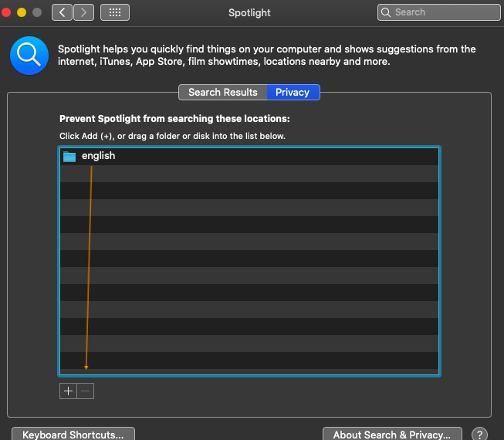Image resolution: width=504 pixels, height=440 pixels.
Task: Select the english row in the list
Action: [x=249, y=157]
